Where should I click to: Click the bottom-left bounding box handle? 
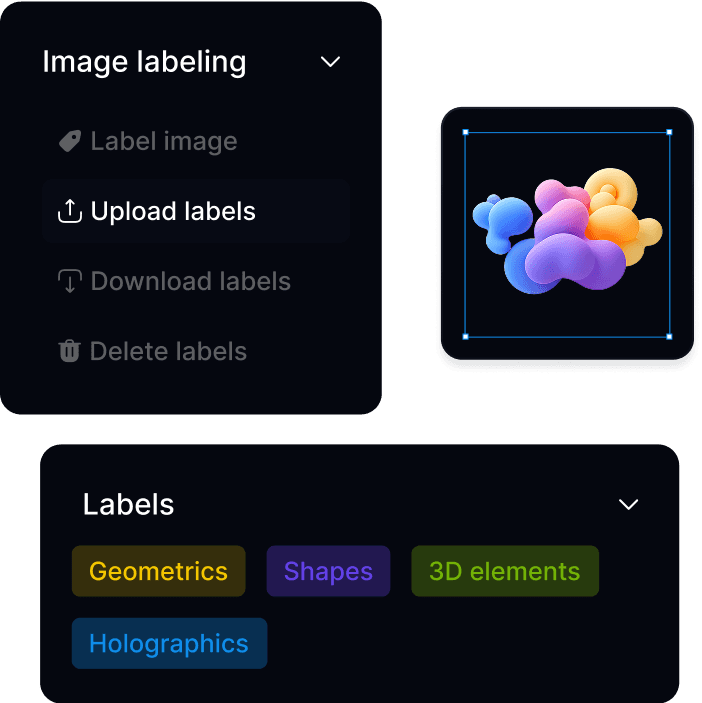coord(465,336)
